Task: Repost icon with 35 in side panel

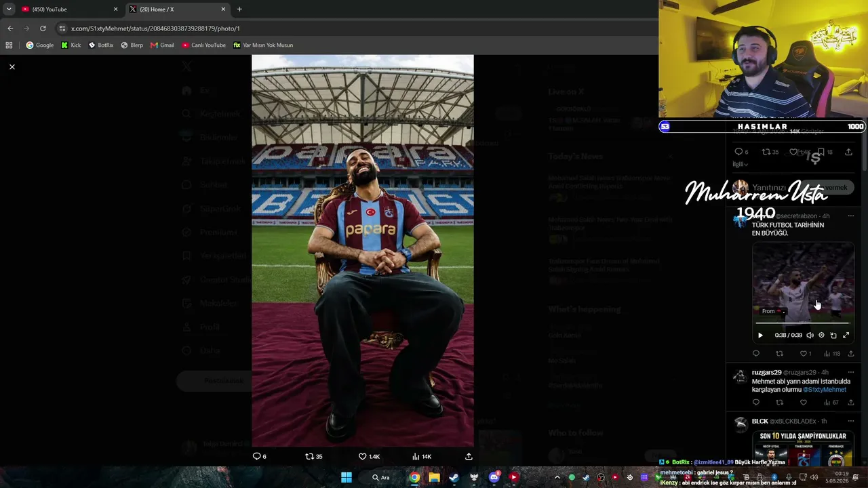Action: pos(770,152)
